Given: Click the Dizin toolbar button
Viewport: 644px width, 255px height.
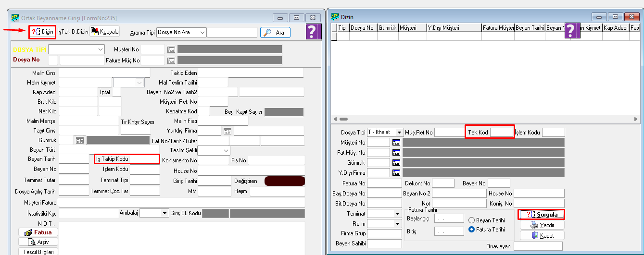Looking at the screenshot, I should (42, 32).
